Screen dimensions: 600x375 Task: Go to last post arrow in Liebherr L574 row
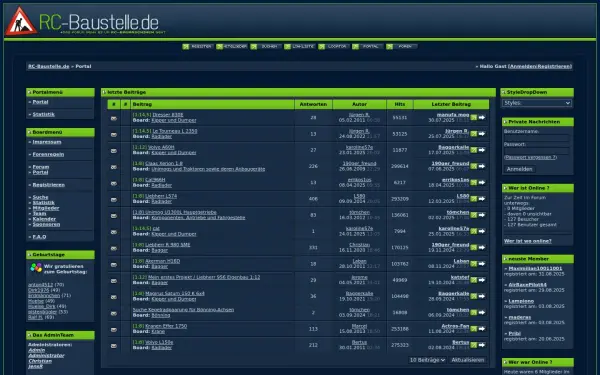click(x=482, y=199)
